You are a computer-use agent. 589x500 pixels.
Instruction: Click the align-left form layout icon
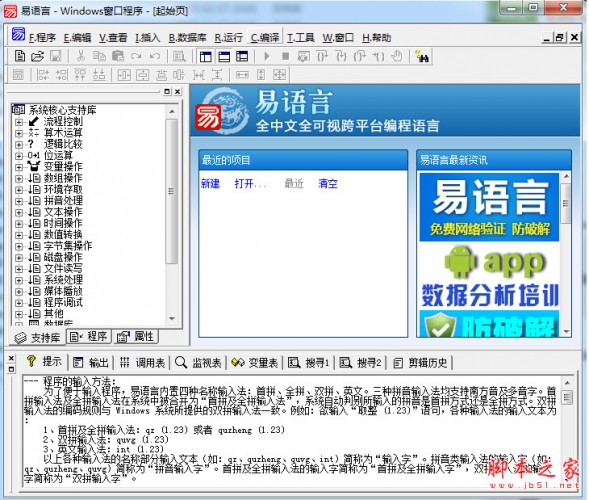(43, 75)
